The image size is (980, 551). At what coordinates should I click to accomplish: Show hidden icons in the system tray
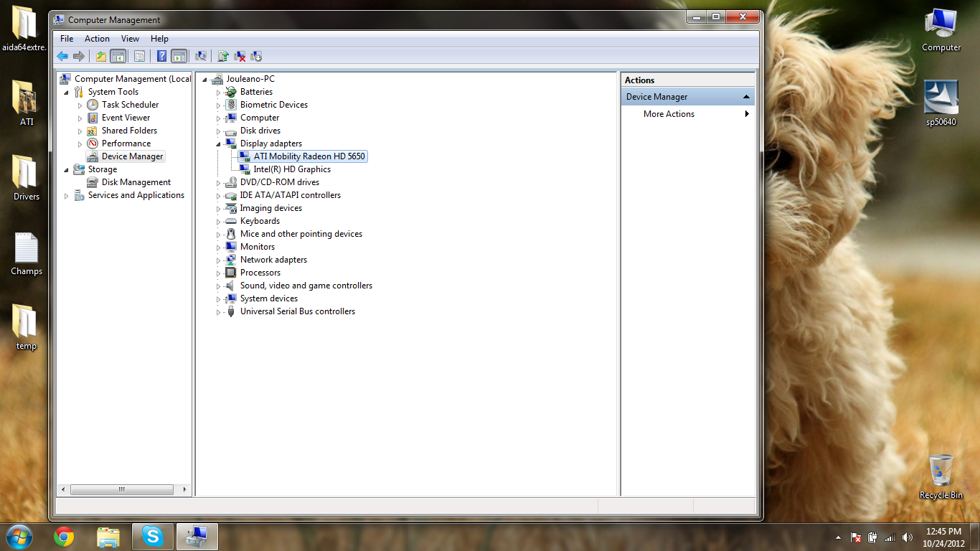pos(837,536)
